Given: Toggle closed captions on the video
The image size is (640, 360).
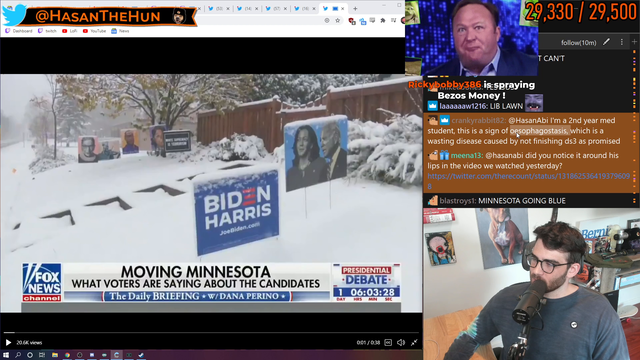Looking at the screenshot, I should [x=388, y=342].
